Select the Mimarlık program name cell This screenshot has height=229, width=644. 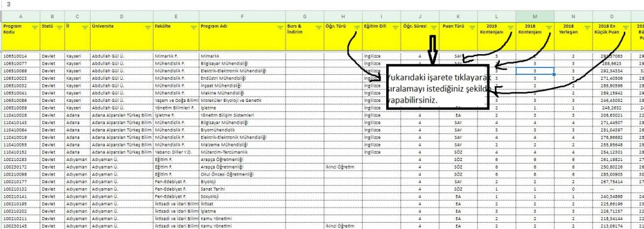point(242,55)
